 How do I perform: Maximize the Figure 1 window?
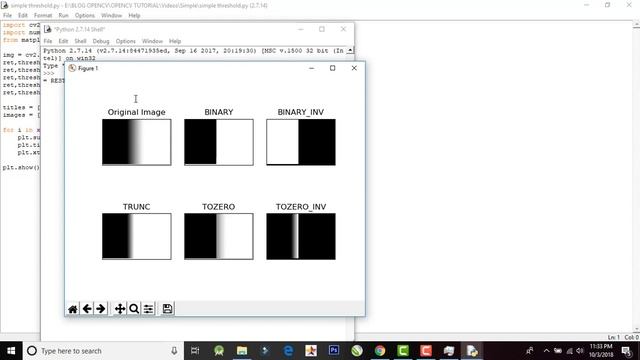[333, 68]
